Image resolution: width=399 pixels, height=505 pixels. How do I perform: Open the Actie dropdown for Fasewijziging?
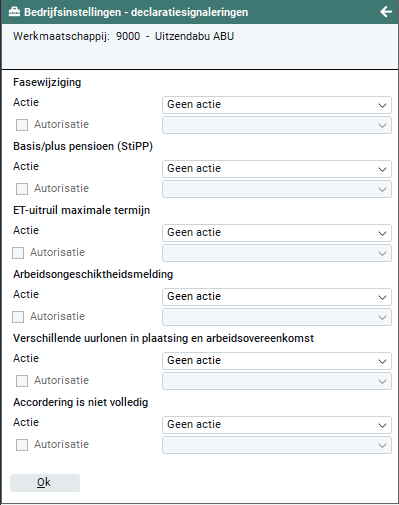click(277, 105)
